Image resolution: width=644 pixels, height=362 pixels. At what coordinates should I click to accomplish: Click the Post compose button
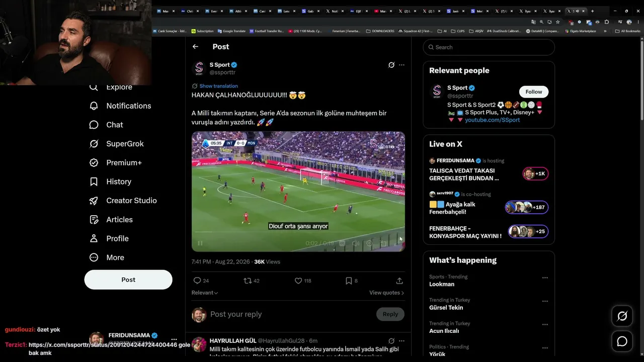128,280
